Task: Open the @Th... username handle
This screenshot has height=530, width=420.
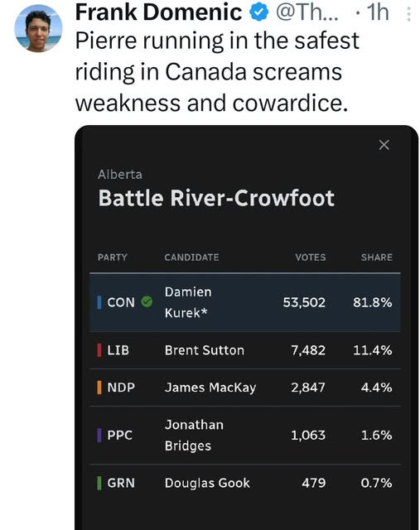Action: [x=307, y=13]
